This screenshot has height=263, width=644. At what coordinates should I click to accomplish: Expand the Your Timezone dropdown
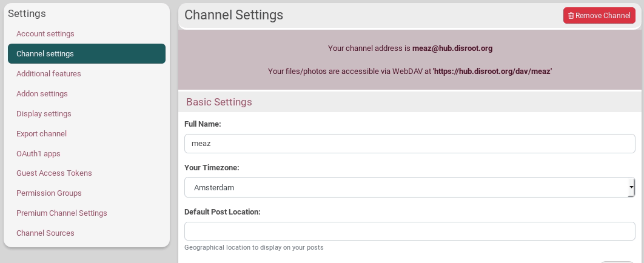409,187
